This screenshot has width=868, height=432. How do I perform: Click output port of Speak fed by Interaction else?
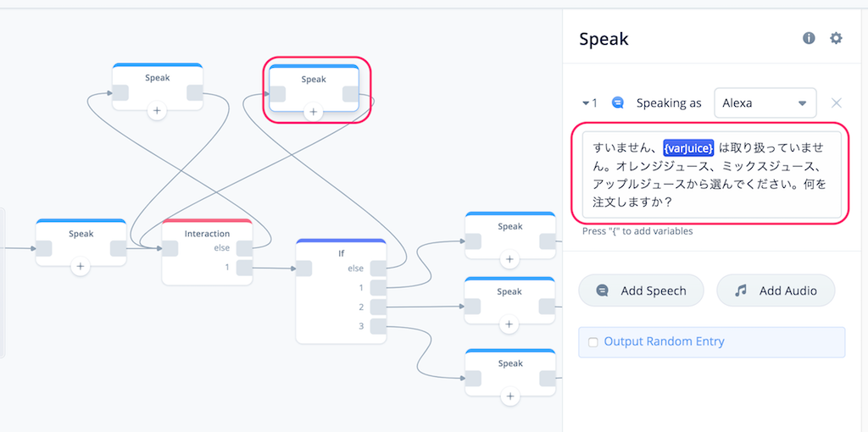[195, 92]
